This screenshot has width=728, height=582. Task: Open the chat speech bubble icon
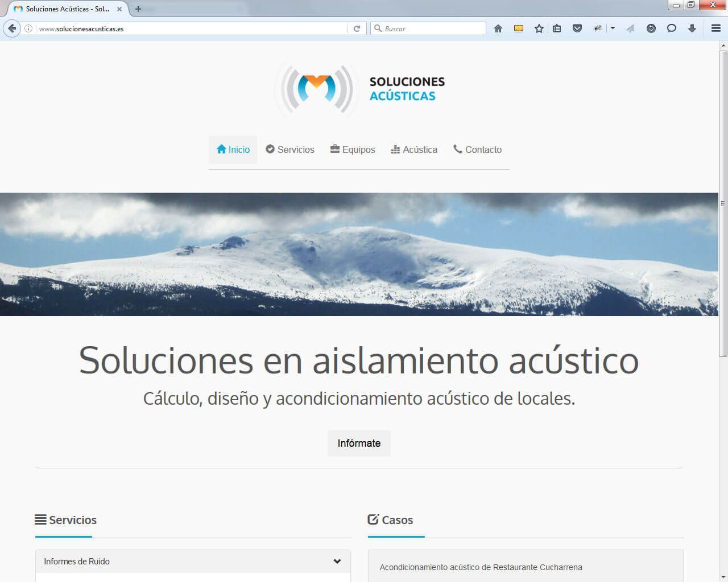tap(672, 28)
